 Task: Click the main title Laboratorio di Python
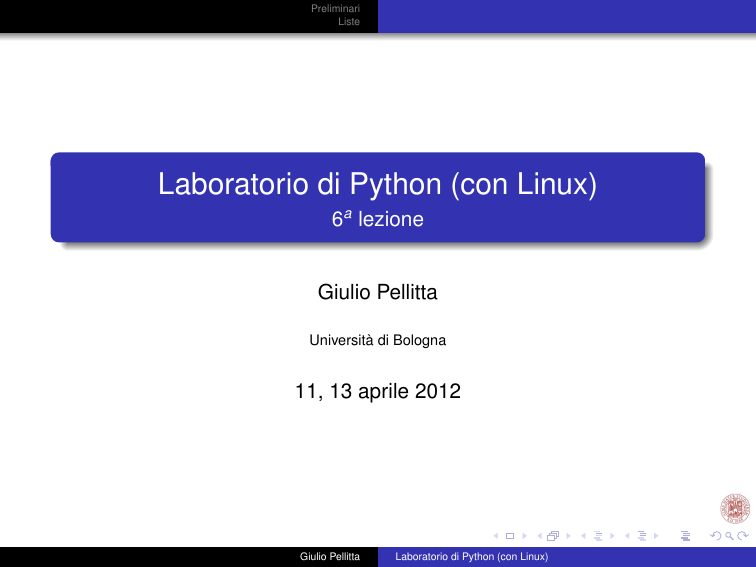click(x=378, y=184)
